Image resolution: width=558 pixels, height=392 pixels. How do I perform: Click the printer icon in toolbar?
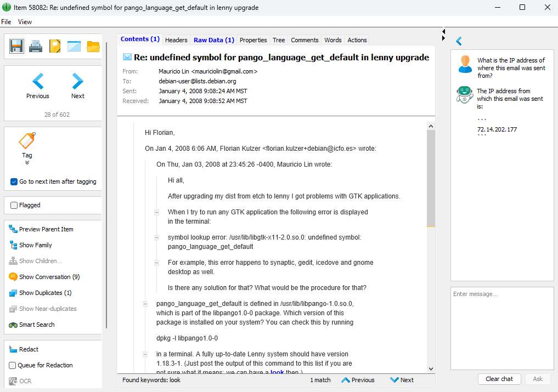click(36, 46)
